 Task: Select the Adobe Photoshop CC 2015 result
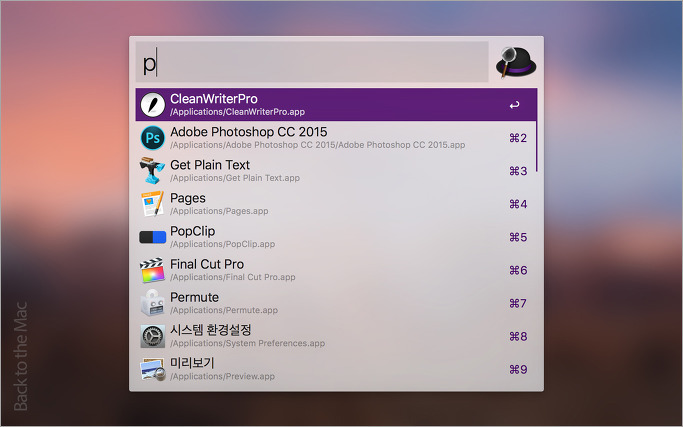[336, 138]
